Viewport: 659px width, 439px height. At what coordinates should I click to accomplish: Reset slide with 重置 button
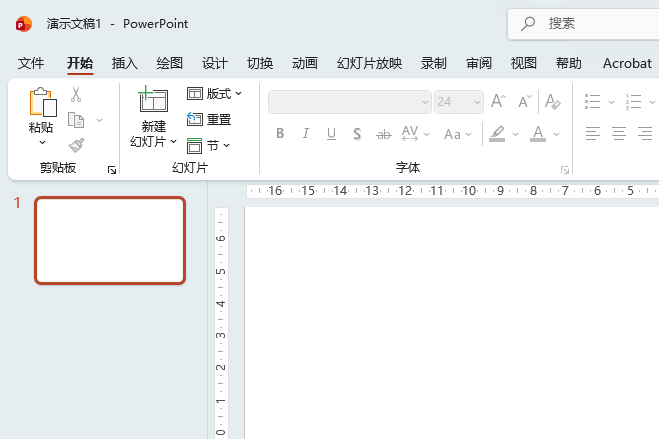(x=209, y=119)
